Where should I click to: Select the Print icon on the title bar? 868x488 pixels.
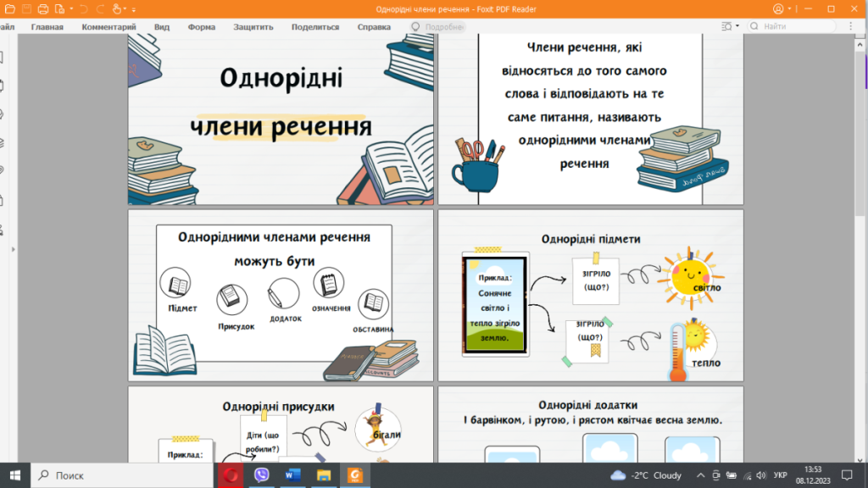click(43, 8)
